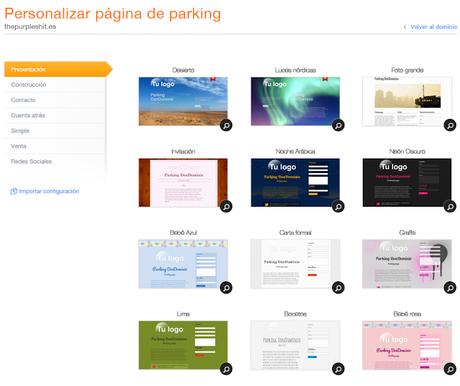Click the Foto grande title text
The image size is (460, 386).
407,70
